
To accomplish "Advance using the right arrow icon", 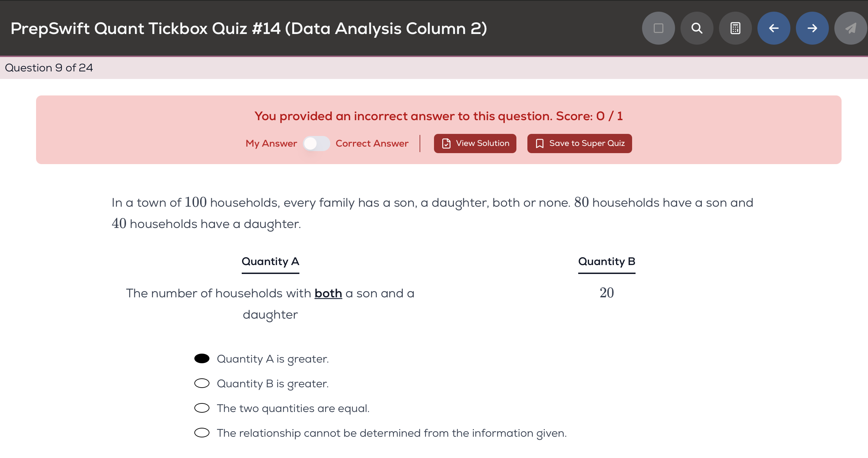I will click(812, 28).
